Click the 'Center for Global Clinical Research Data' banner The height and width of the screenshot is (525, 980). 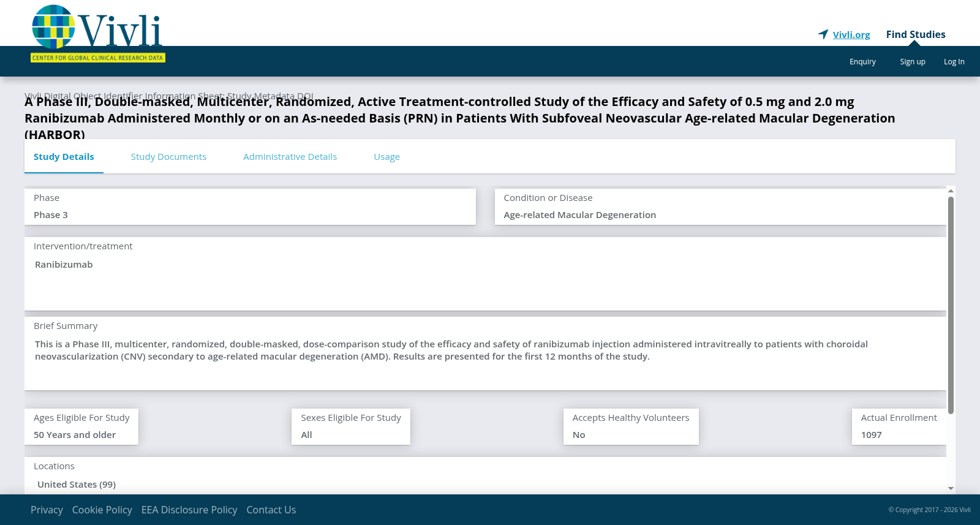click(x=98, y=58)
